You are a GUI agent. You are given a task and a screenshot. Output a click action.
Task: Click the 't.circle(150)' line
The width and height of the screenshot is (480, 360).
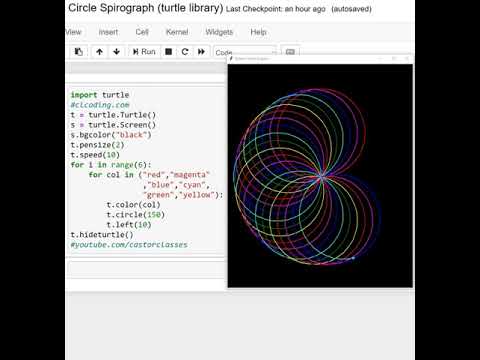click(x=136, y=215)
